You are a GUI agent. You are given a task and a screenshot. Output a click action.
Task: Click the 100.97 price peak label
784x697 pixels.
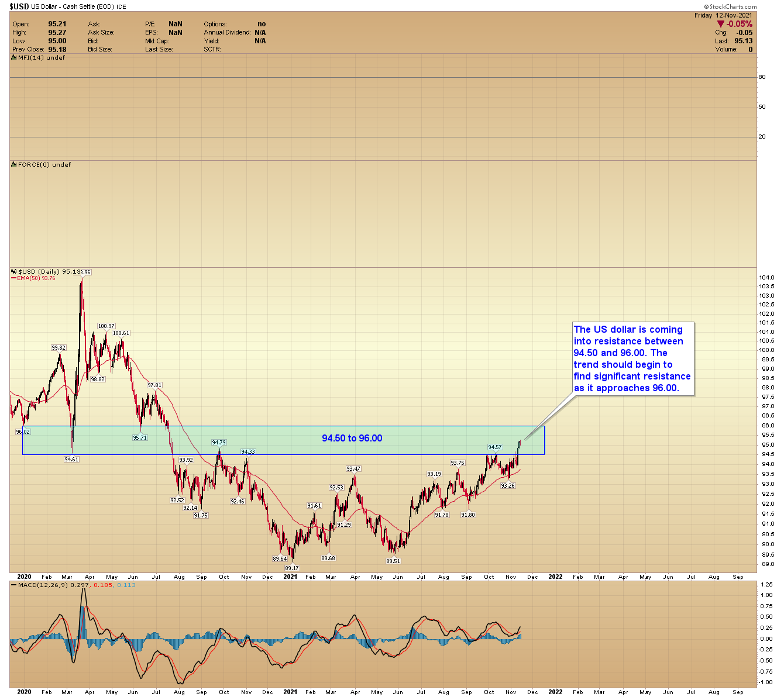pos(106,326)
